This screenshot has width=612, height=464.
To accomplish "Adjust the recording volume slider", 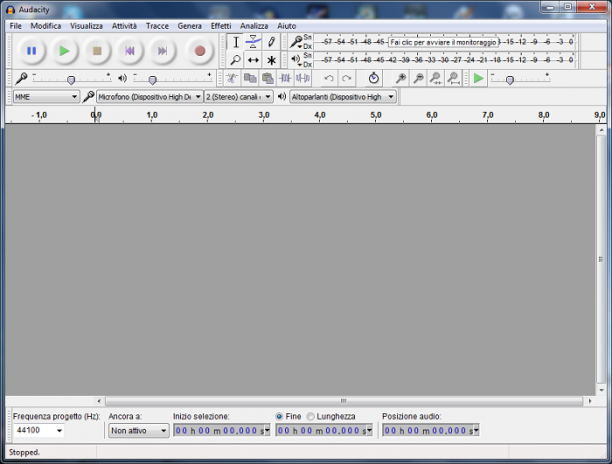I will pyautogui.click(x=71, y=80).
